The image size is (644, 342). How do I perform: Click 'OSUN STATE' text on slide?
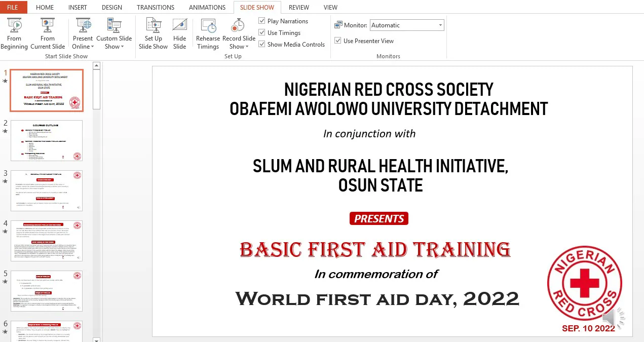click(x=381, y=185)
